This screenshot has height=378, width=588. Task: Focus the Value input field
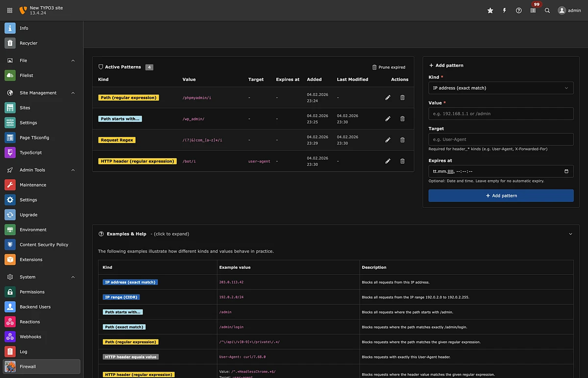501,114
